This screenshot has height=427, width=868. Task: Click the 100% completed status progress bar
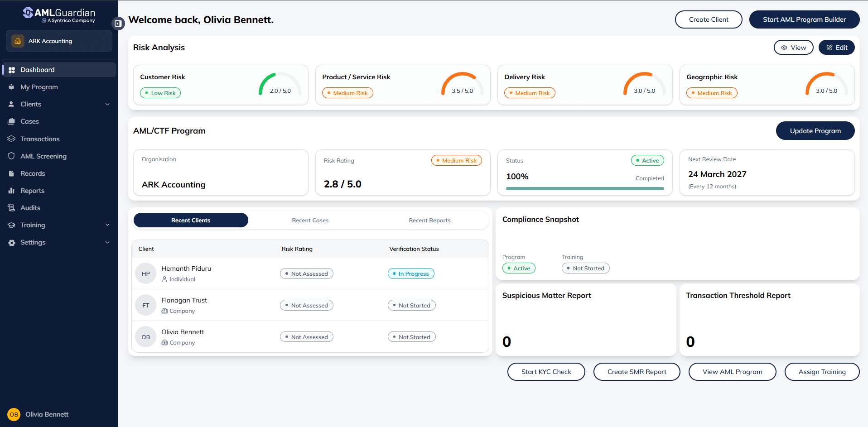[x=584, y=188]
